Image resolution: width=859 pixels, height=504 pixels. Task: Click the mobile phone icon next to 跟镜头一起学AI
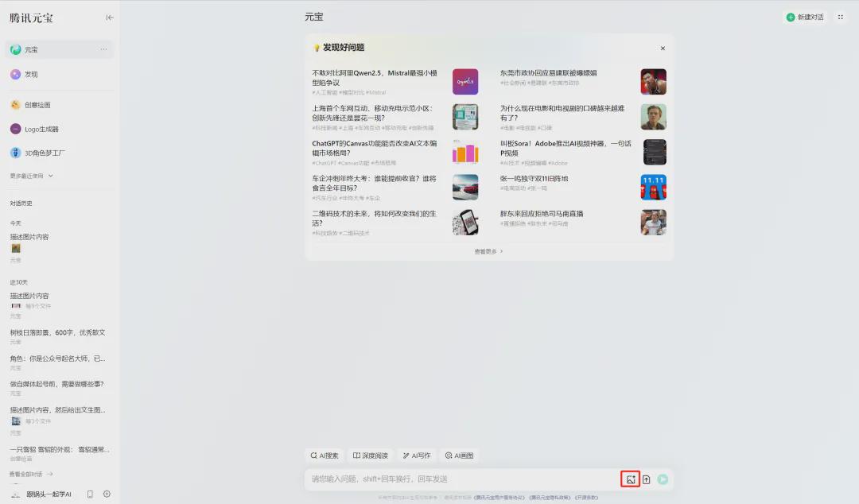(87, 493)
